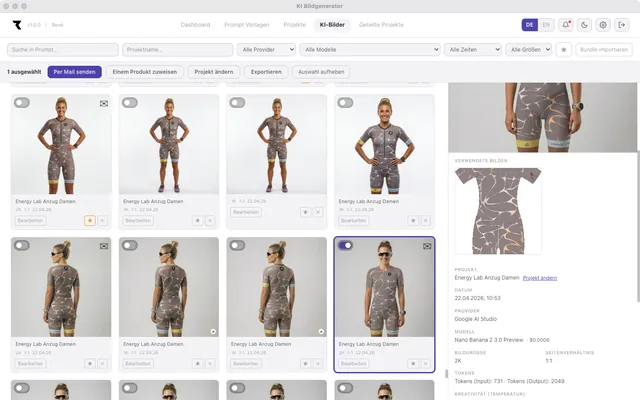Click Bündle importieren button
This screenshot has width=640, height=400.
[604, 50]
